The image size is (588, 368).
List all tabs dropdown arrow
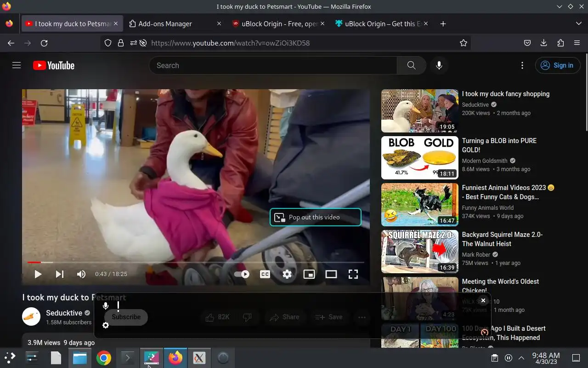coord(578,24)
